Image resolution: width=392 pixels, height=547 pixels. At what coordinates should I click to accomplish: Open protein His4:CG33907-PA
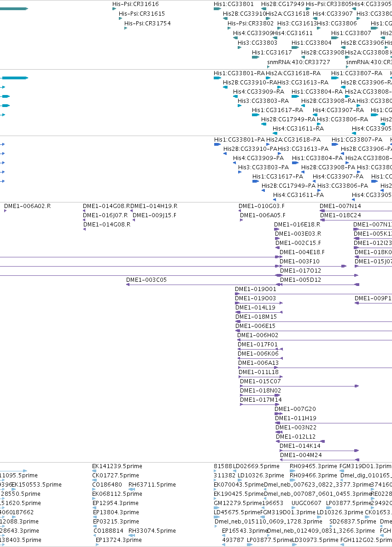point(338,177)
